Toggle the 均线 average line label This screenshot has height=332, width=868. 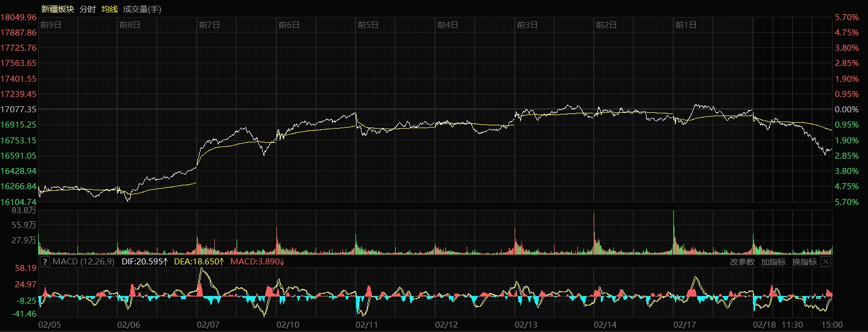pyautogui.click(x=110, y=9)
